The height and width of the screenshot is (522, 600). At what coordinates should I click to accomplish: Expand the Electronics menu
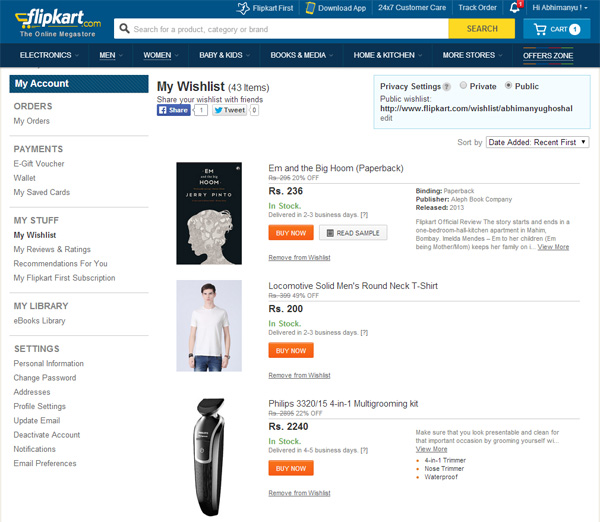pos(49,55)
